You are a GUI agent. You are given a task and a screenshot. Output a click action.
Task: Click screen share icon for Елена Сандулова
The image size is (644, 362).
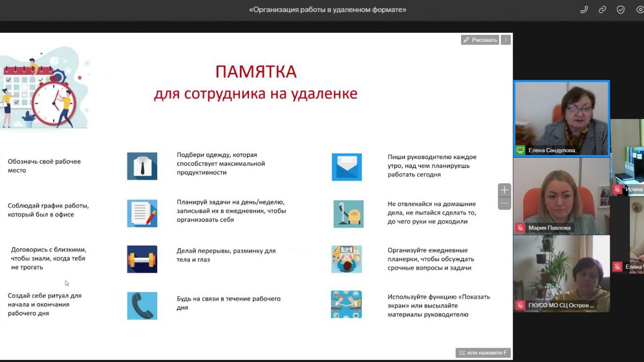point(520,150)
